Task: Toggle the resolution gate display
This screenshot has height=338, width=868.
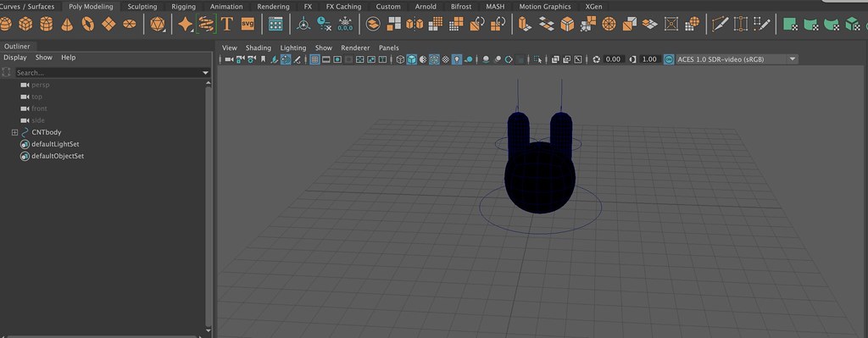Action: (337, 59)
